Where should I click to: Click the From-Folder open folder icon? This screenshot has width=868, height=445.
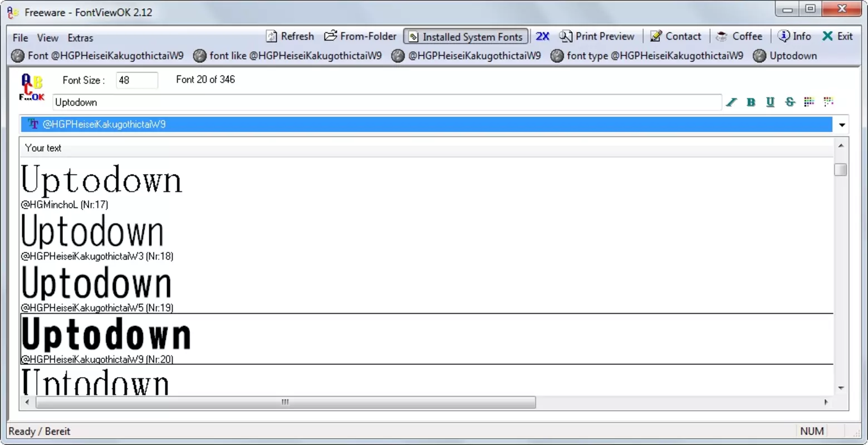click(331, 36)
